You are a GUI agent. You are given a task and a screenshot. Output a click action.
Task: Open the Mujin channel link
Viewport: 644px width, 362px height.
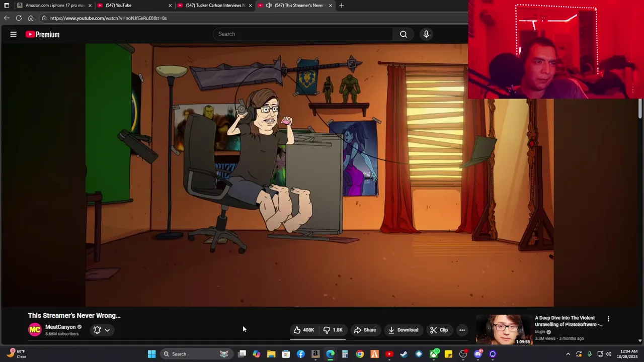pos(540,332)
